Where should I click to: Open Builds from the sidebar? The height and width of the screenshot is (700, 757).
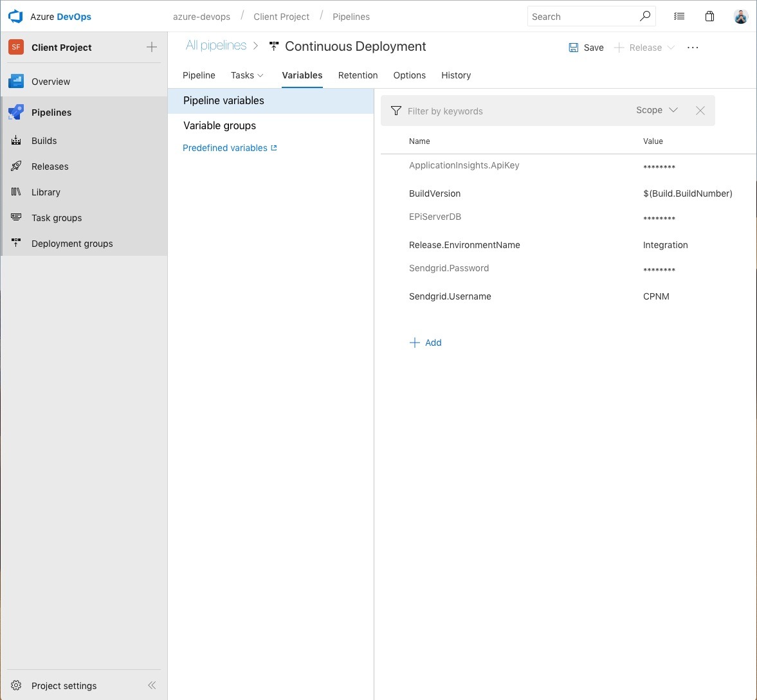pyautogui.click(x=44, y=141)
